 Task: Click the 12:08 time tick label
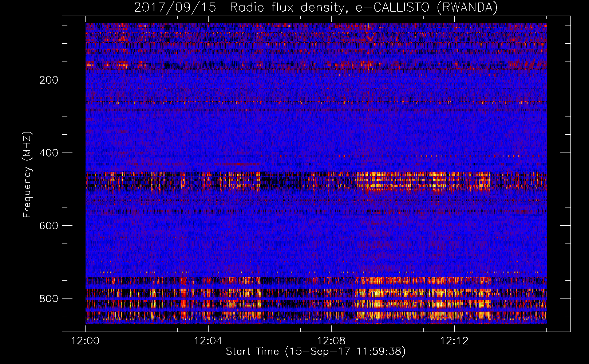pos(331,341)
